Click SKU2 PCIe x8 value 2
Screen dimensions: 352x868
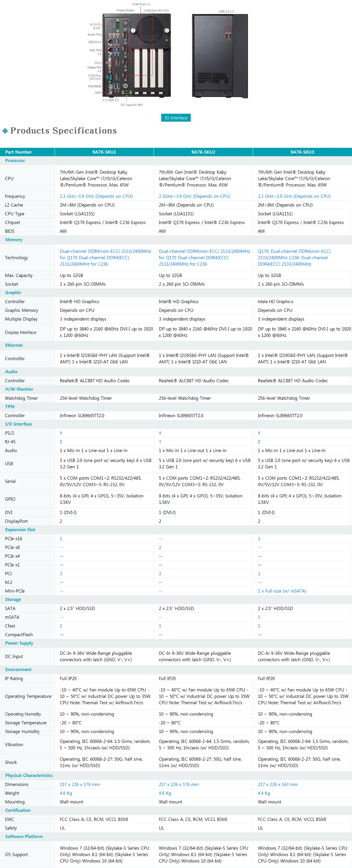(x=160, y=548)
